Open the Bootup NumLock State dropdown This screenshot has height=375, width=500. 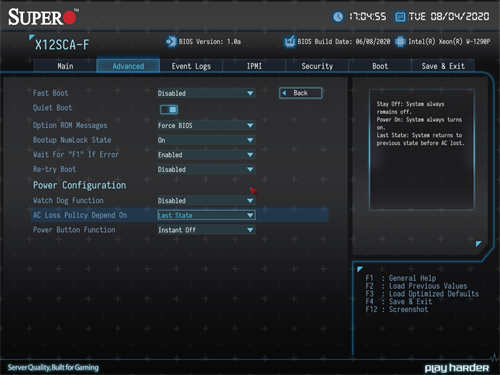pyautogui.click(x=206, y=140)
